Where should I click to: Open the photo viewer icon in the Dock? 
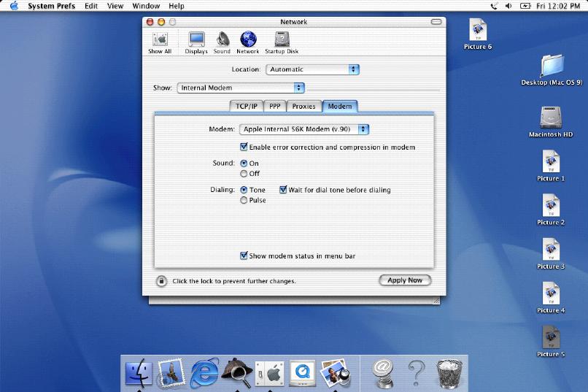point(336,373)
